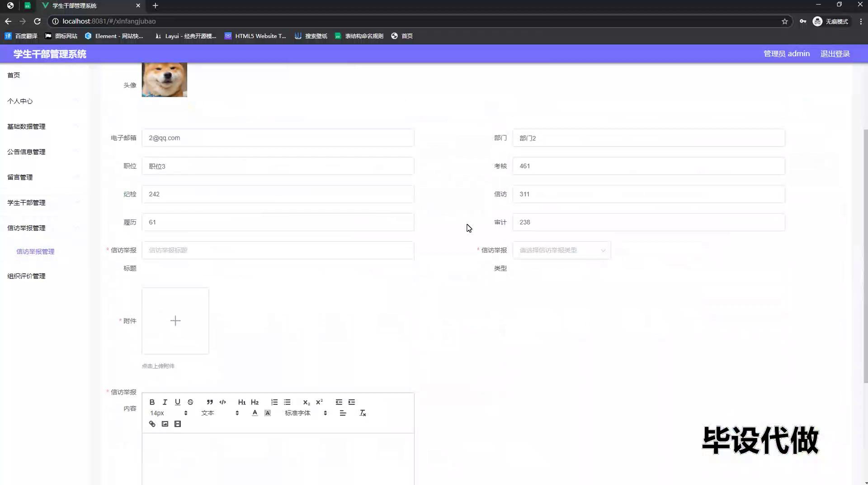Insert a hyperlink with the link icon
This screenshot has height=485, width=868.
click(x=152, y=424)
